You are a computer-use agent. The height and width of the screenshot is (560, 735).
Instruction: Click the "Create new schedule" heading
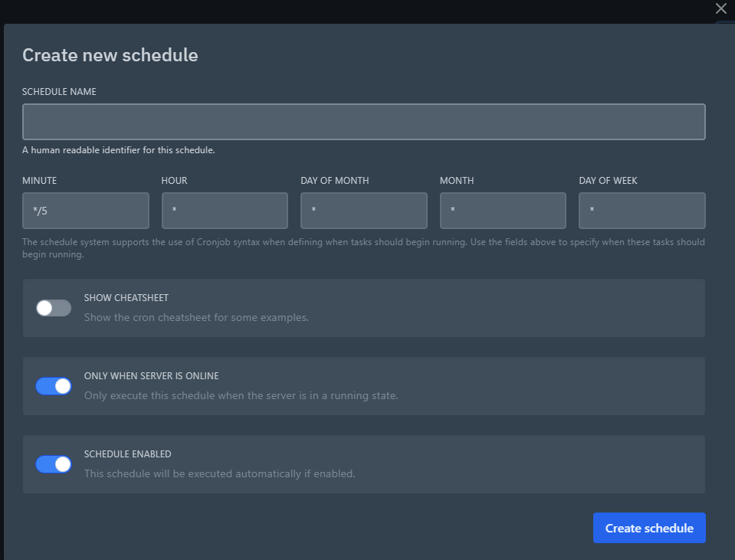pos(110,55)
